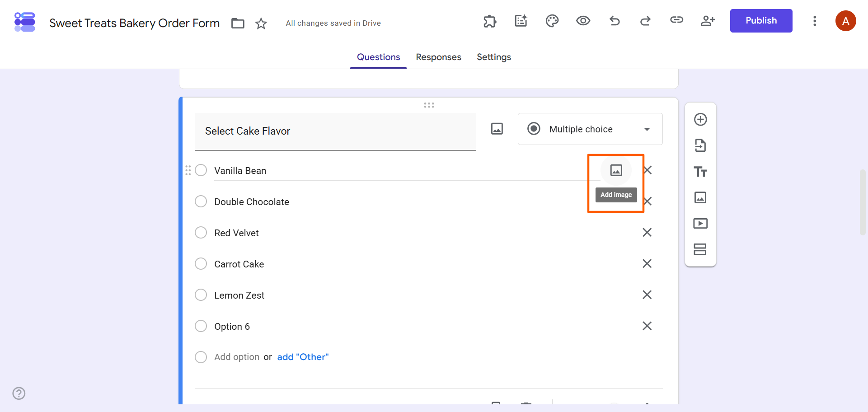Remove the Vanilla Bean option
868x412 pixels.
(x=647, y=170)
